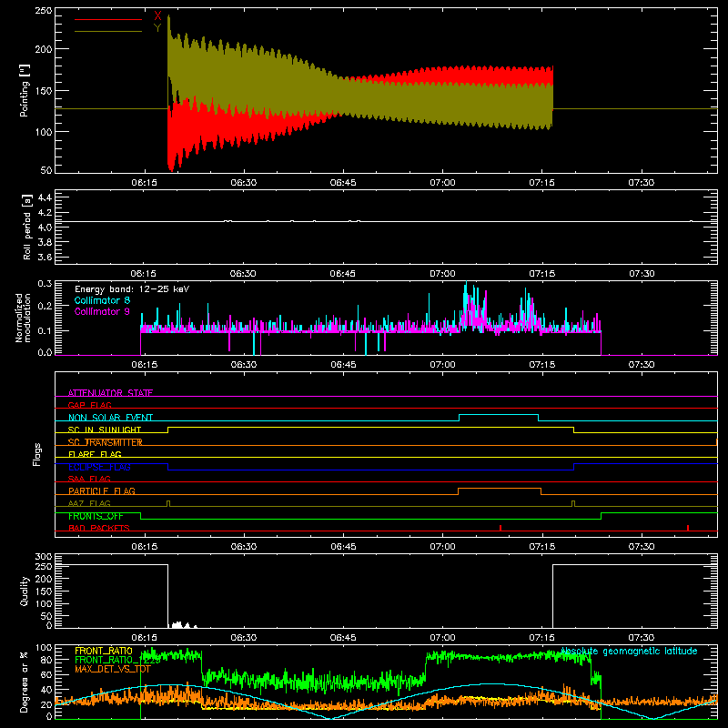Click the Normalized modulation axis title

[x=23, y=318]
